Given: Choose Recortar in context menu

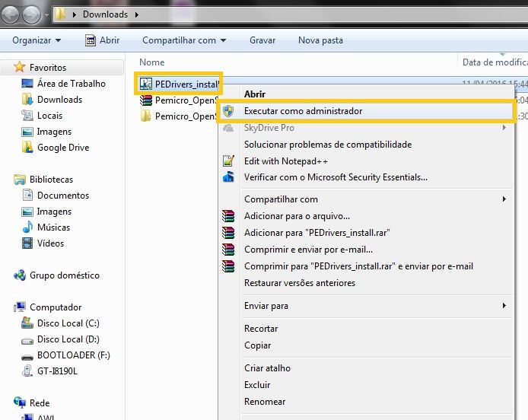Looking at the screenshot, I should click(261, 329).
